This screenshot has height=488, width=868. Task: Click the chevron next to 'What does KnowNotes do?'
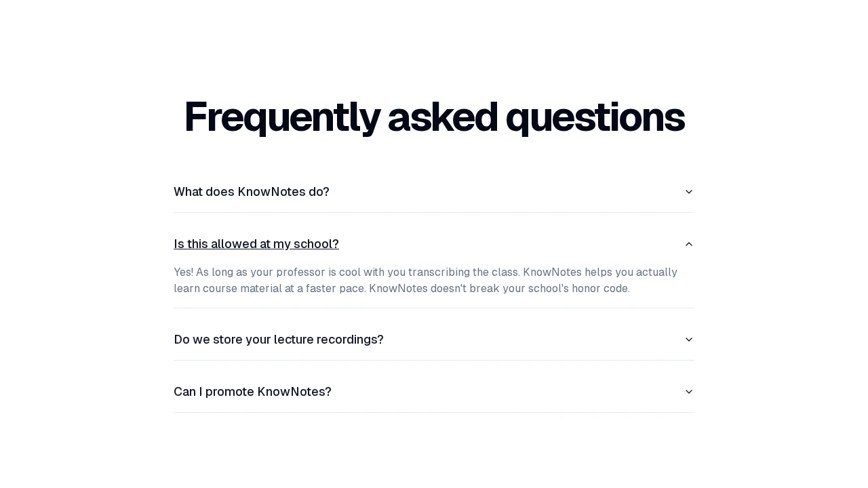689,192
